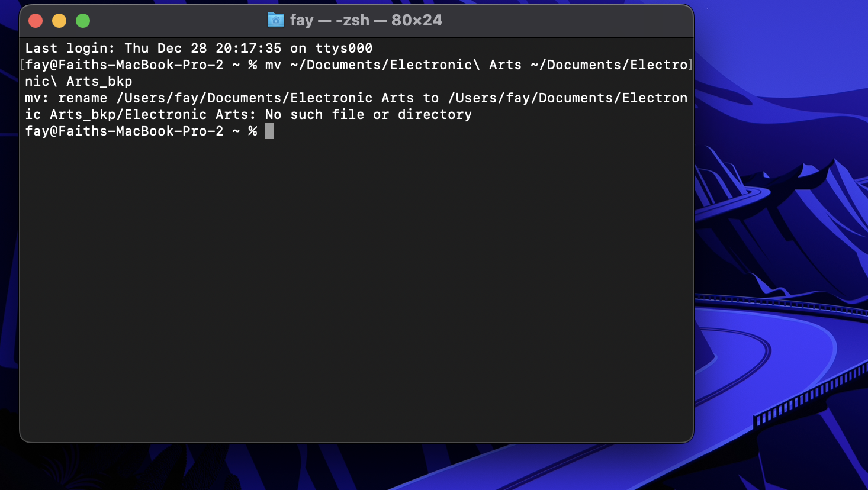Click the typed "mv" command word

(273, 65)
